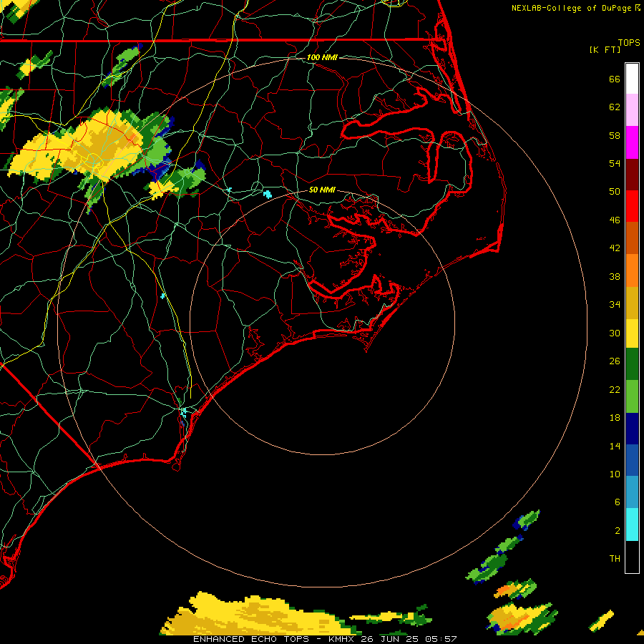Click the 'NEXLAB-College of DuPage' credit text
Viewport: 644px width, 644px height.
tap(572, 8)
